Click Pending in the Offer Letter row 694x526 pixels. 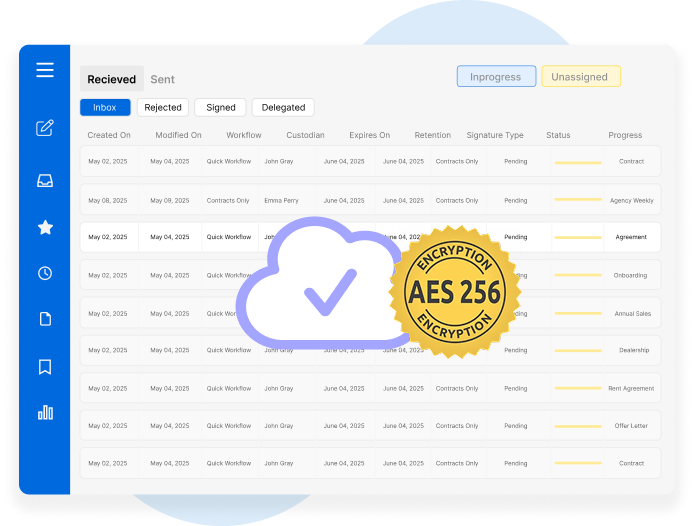click(516, 426)
